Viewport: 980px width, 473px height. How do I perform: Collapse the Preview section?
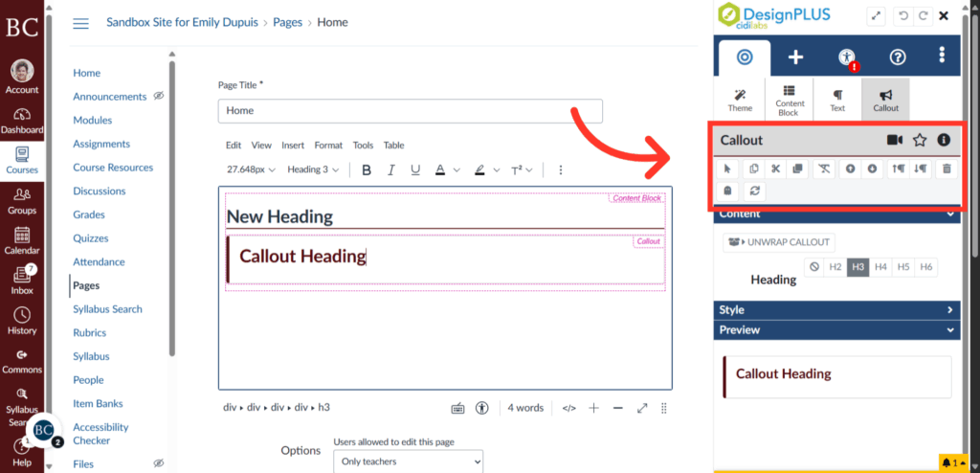[x=836, y=329]
